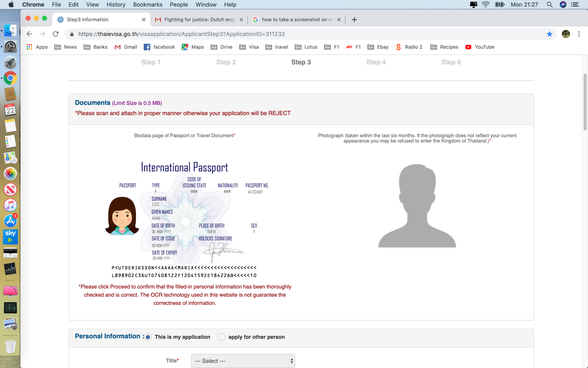Open the Apps grid bookmark
The image size is (588, 368).
tap(37, 47)
